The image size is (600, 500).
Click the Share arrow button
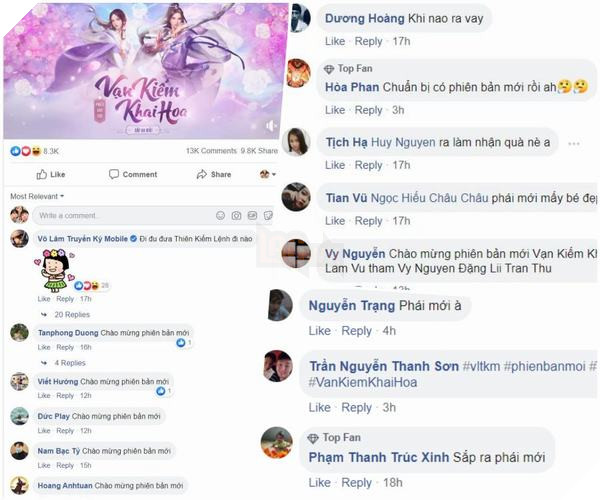pyautogui.click(x=214, y=174)
